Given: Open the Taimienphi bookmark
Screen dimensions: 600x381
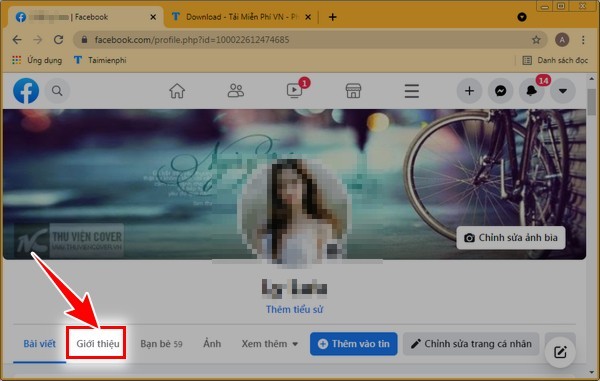Looking at the screenshot, I should pyautogui.click(x=100, y=60).
